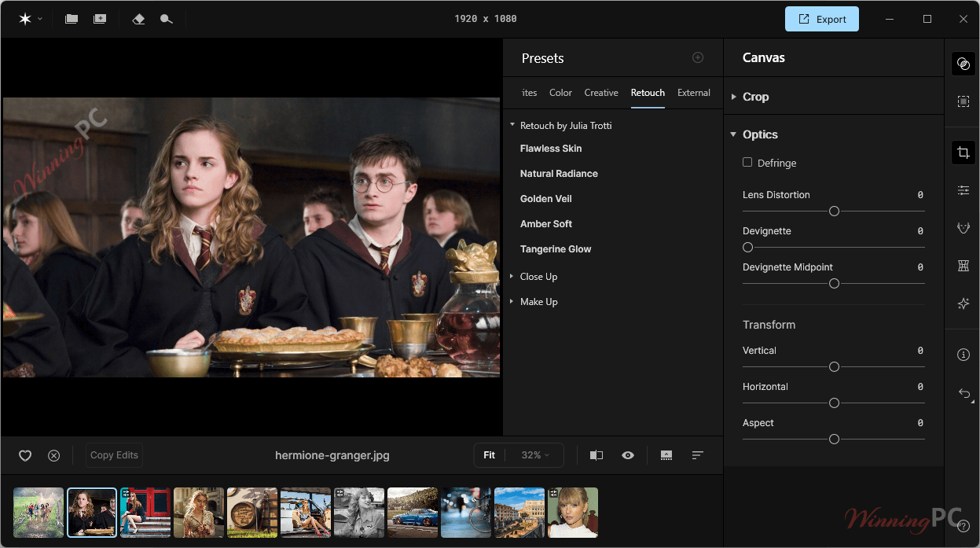Screen dimensions: 980x548
Task: Select the group of friends field thumbnail
Action: pos(39,513)
